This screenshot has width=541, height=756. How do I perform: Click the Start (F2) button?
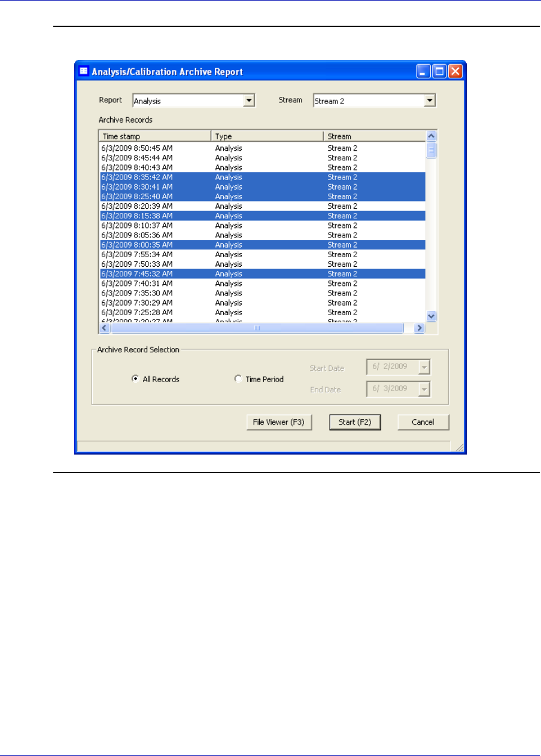[x=355, y=422]
